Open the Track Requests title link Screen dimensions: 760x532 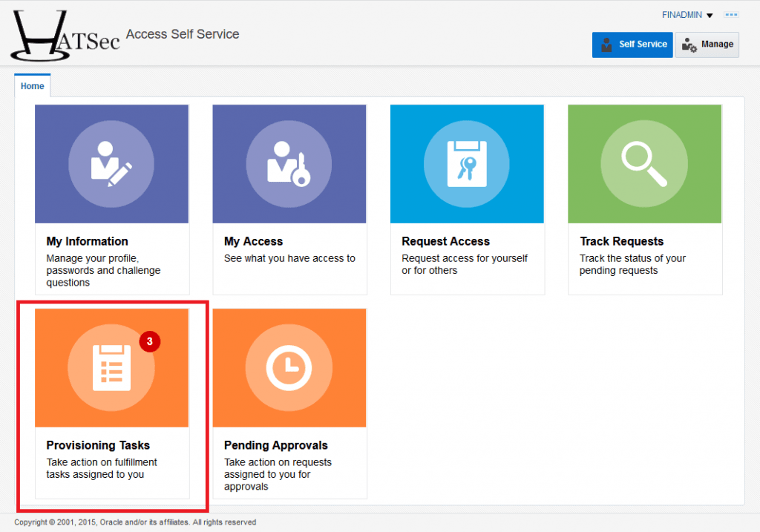[621, 241]
